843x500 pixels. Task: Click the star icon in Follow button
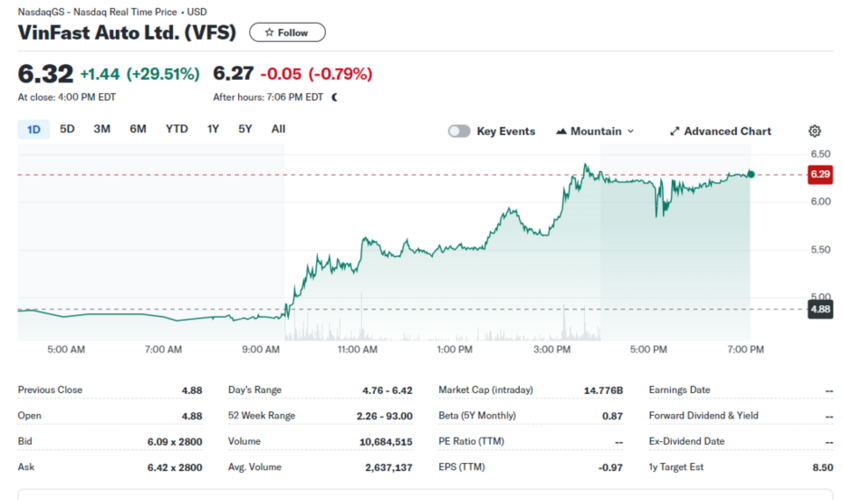(x=269, y=33)
